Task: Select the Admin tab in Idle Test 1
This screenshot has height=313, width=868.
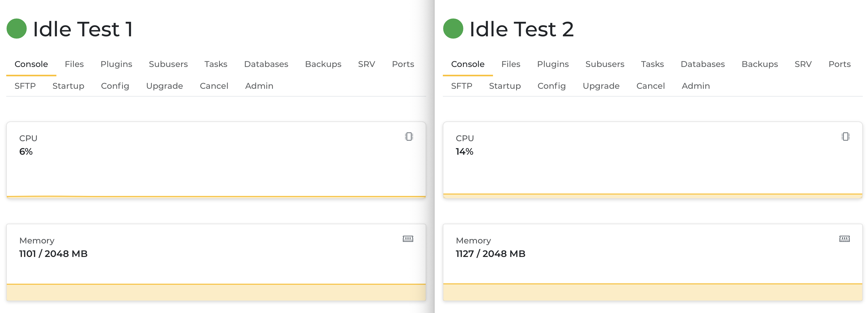Action: (x=259, y=86)
